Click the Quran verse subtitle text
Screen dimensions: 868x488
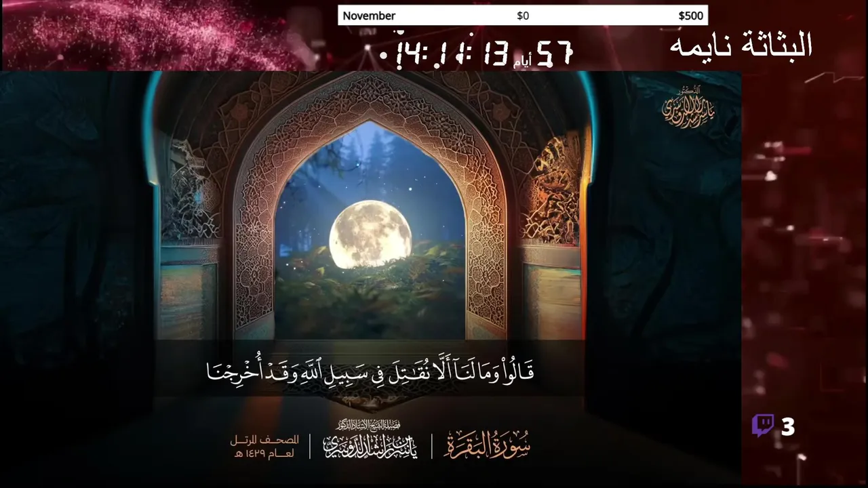click(x=370, y=371)
